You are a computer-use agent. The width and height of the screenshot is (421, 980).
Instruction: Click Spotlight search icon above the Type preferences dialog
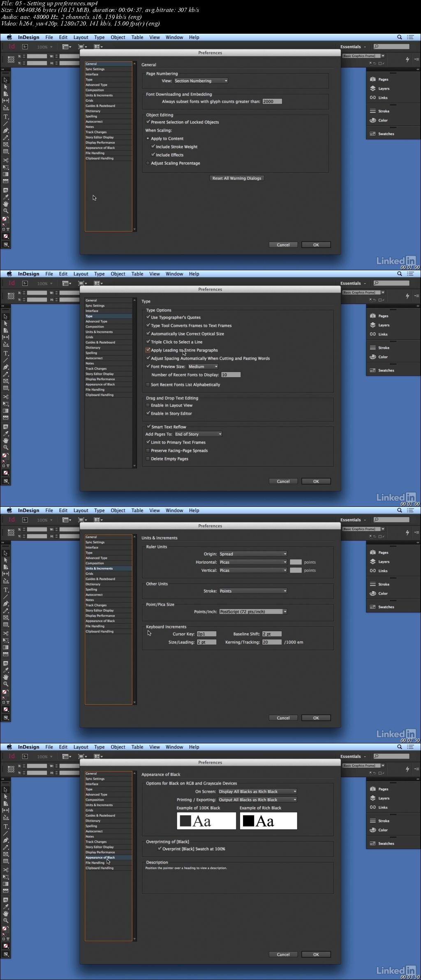point(399,274)
